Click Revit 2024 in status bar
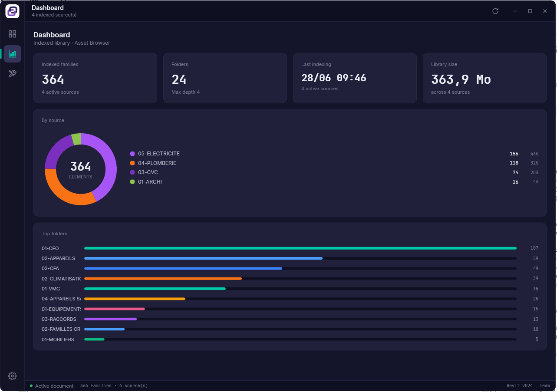Viewport: 557px width, 392px height. click(520, 386)
